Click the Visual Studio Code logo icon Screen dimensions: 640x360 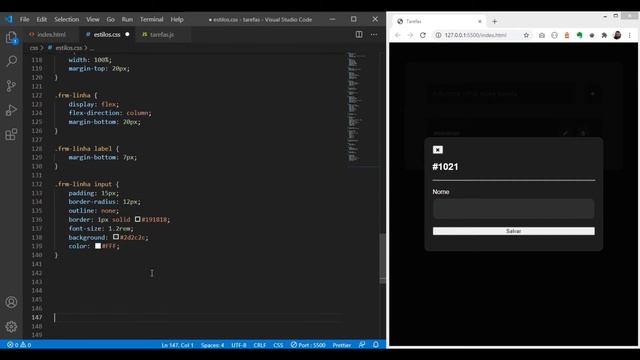[9, 19]
